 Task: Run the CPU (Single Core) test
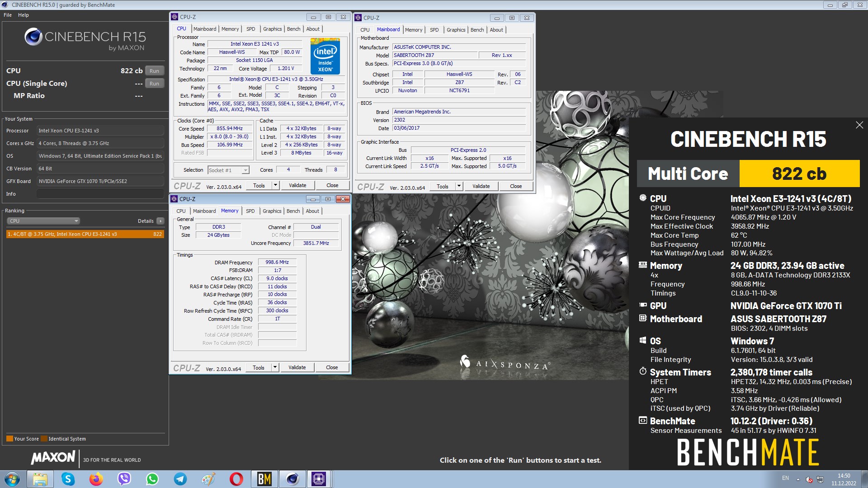[155, 84]
